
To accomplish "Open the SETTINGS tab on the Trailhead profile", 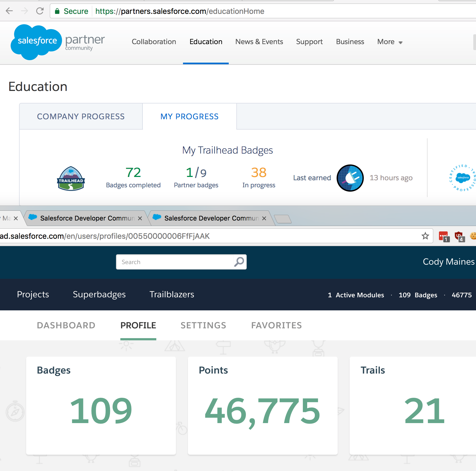I will pos(203,325).
